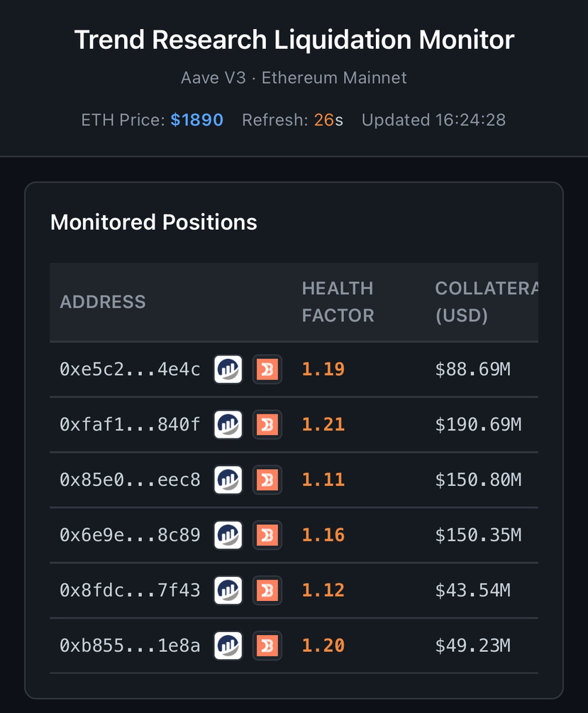Open DeBank icon beside 0x85e0...eec8
This screenshot has height=713, width=588.
coord(267,480)
